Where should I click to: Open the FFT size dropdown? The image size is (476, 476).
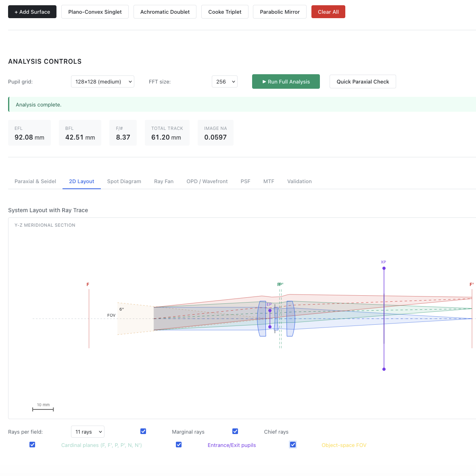[224, 81]
